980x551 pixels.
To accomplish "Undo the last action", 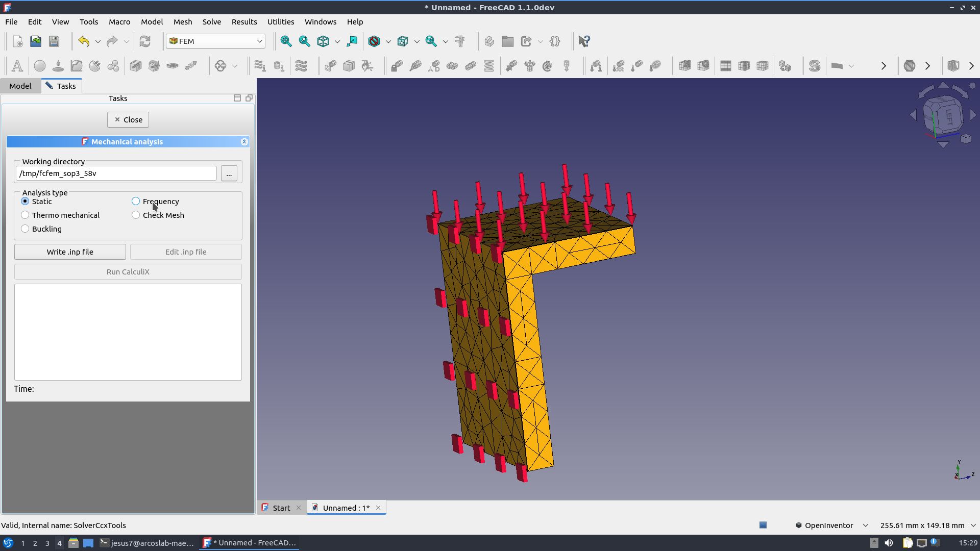I will [x=84, y=41].
